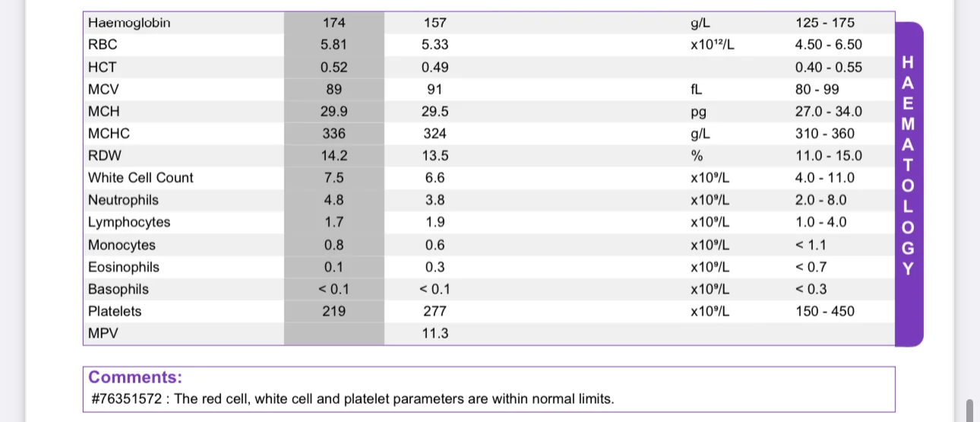Select the Haemoglobin row label
The height and width of the screenshot is (422, 980).
click(129, 23)
